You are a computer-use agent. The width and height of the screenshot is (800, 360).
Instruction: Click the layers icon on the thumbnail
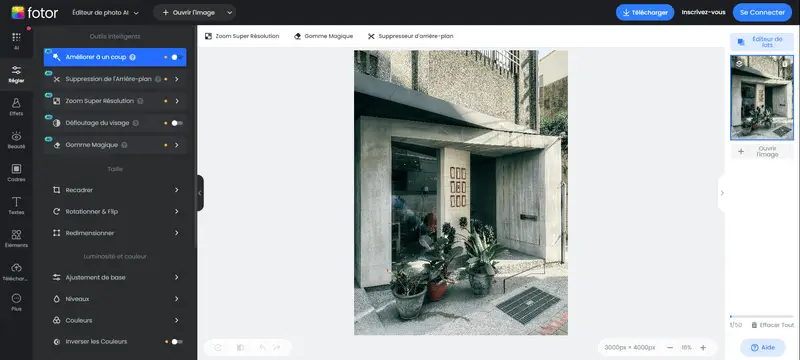tap(739, 64)
